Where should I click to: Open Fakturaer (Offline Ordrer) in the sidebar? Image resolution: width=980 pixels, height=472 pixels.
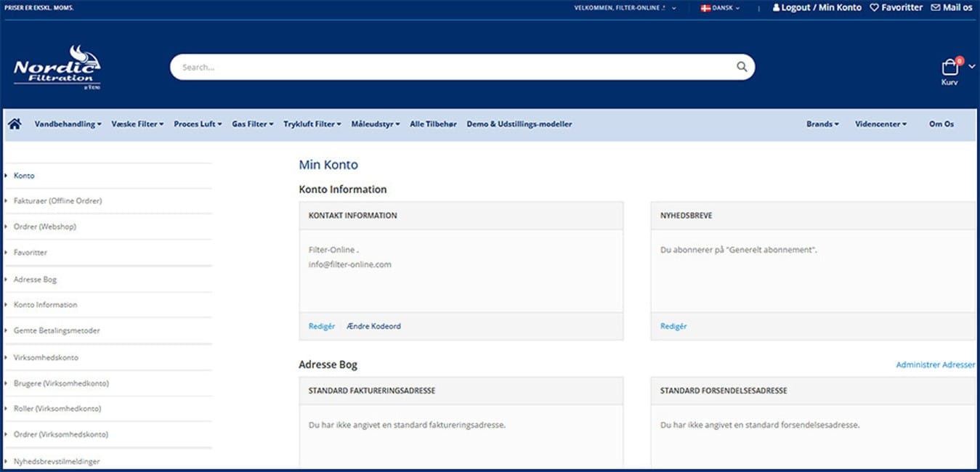pyautogui.click(x=57, y=200)
